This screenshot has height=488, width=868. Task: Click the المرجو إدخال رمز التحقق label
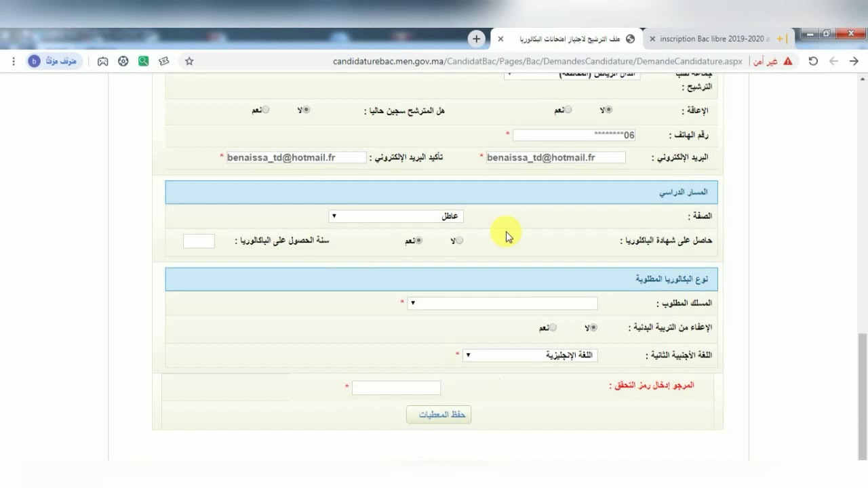point(651,385)
